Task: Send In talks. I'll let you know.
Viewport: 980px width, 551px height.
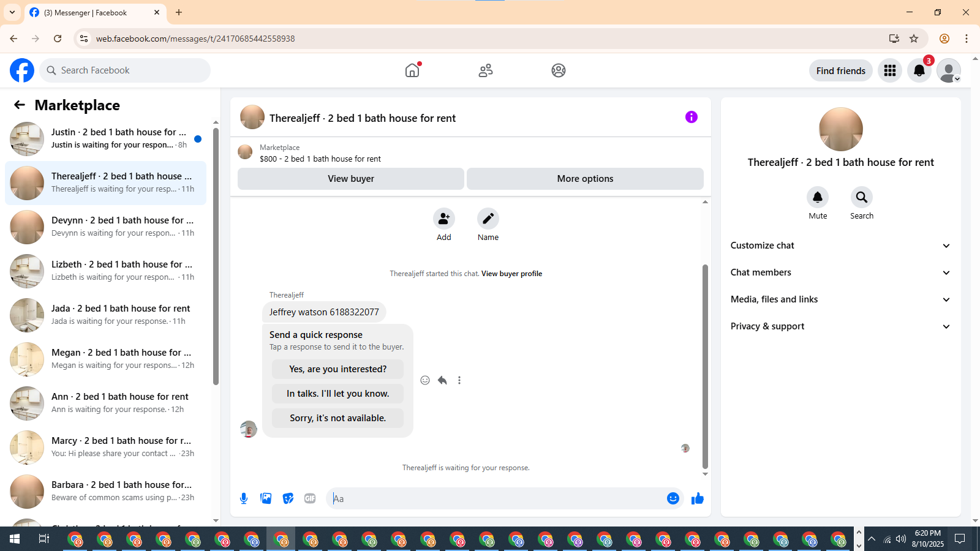Action: coord(337,394)
